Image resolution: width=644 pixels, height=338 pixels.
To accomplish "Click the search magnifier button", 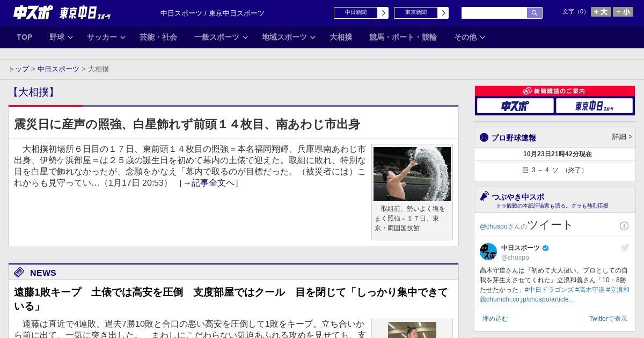I will (x=535, y=13).
